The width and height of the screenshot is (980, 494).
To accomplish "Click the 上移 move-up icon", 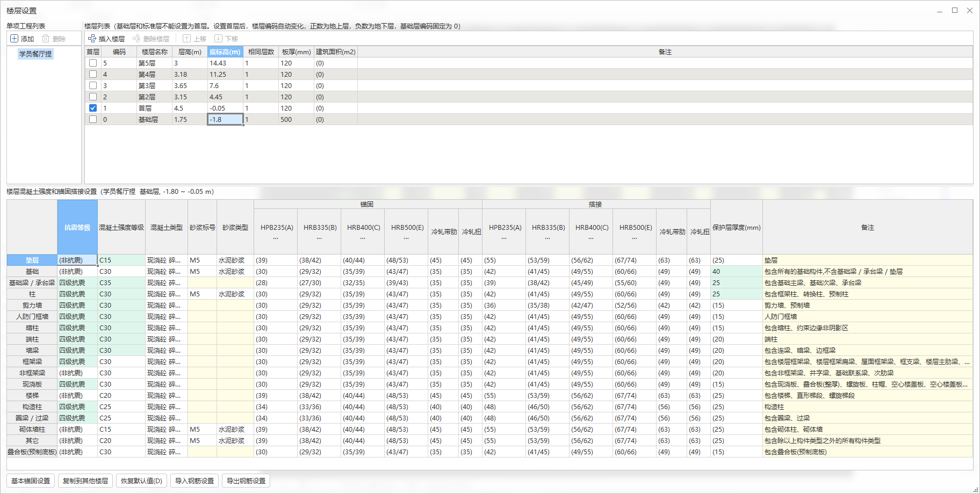I will [186, 39].
